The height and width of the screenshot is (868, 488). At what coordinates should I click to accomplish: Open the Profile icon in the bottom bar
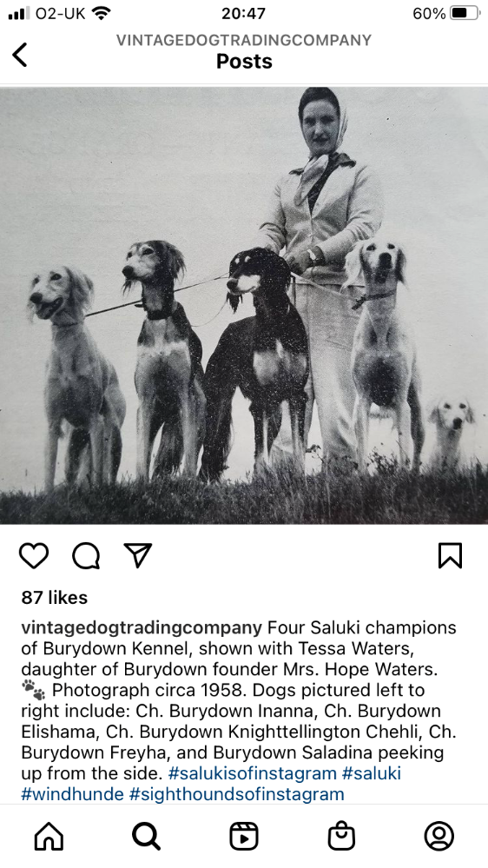click(439, 836)
